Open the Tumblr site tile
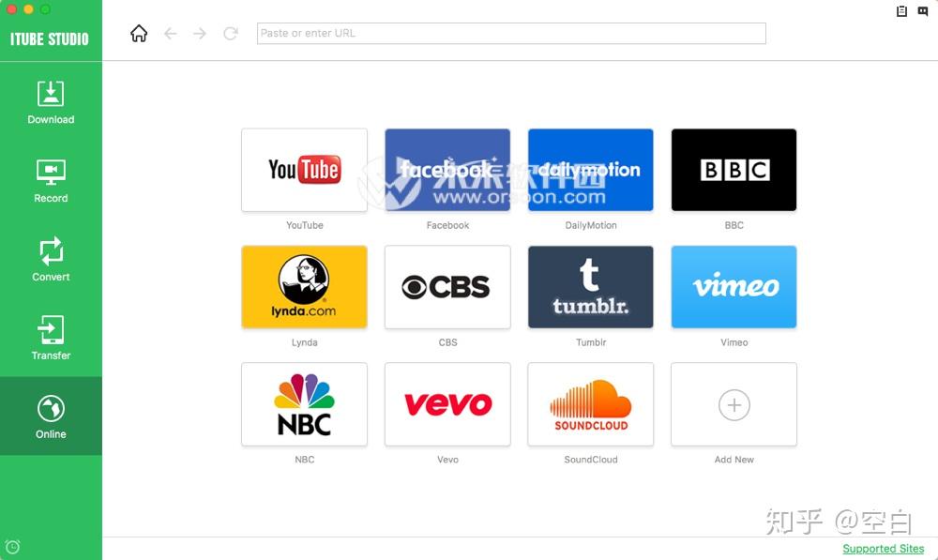Screen dimensions: 938x560 [590, 287]
